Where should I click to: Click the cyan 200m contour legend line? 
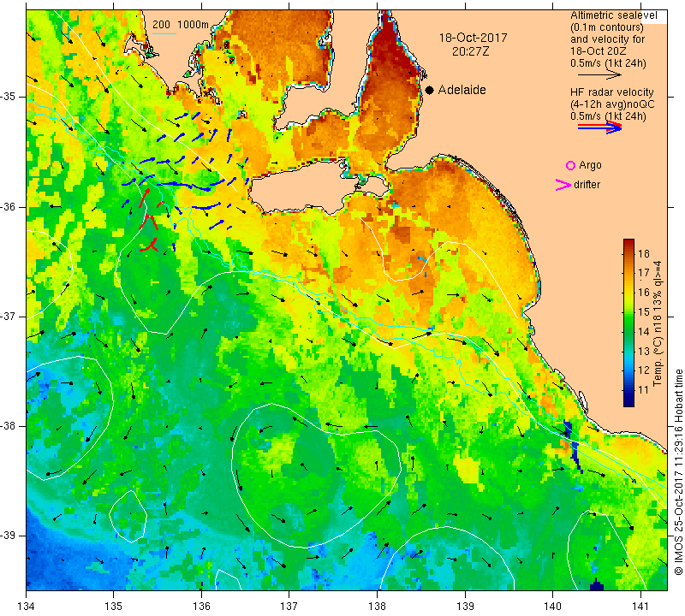click(x=164, y=33)
